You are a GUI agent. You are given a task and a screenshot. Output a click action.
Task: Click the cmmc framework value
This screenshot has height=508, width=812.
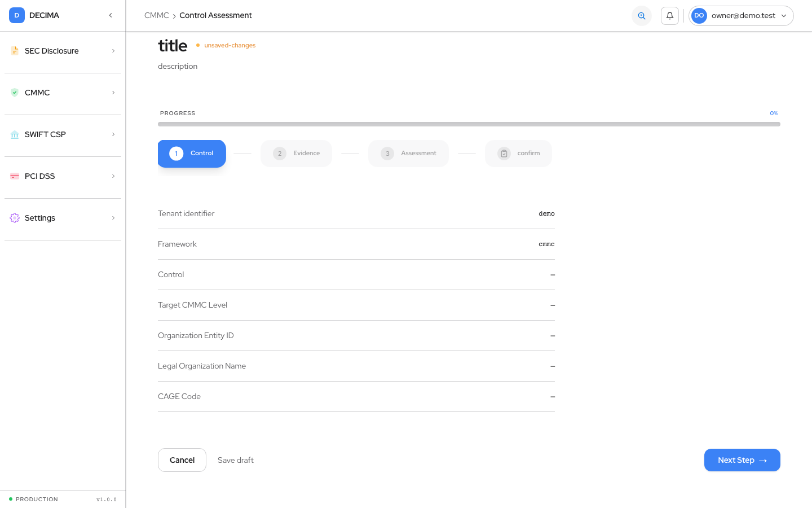click(546, 244)
